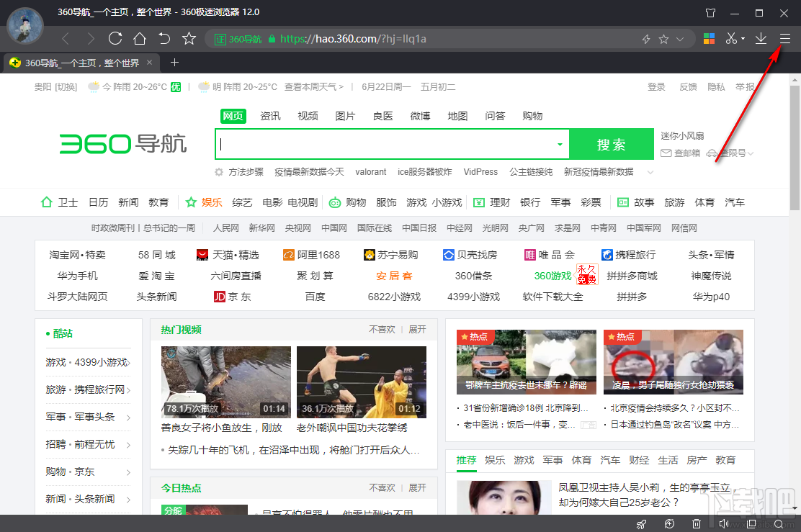This screenshot has height=532, width=801.
Task: Open the search box dropdown arrow
Action: pyautogui.click(x=560, y=144)
